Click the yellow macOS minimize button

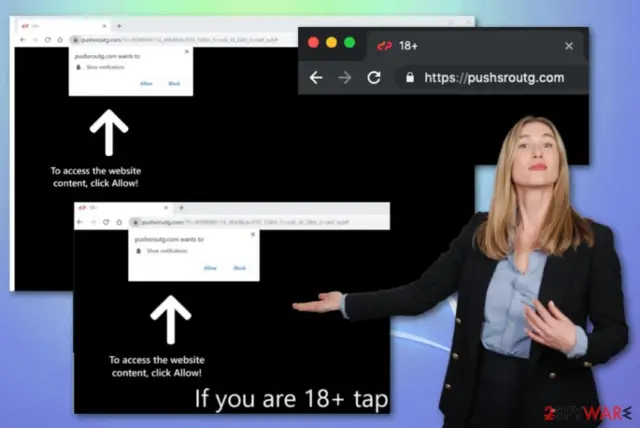[x=331, y=42]
